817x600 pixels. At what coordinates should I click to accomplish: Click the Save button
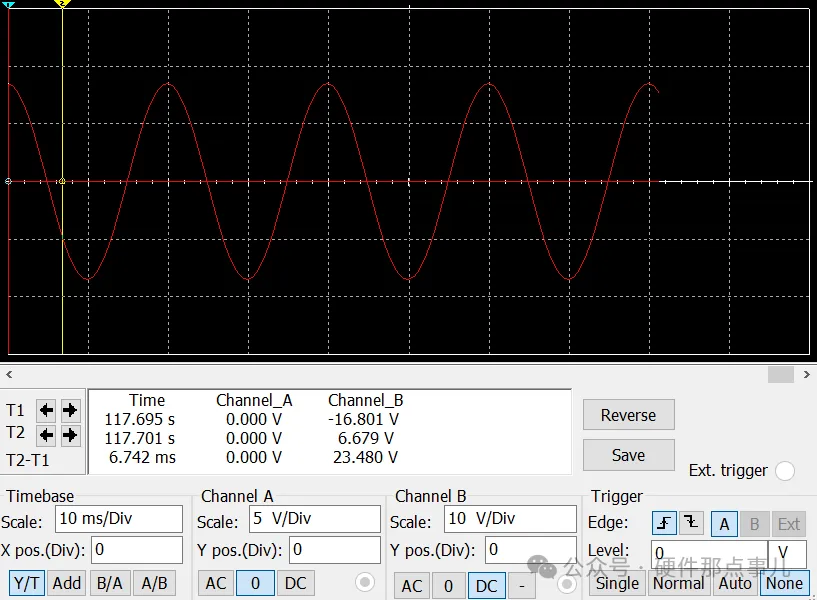tap(628, 455)
